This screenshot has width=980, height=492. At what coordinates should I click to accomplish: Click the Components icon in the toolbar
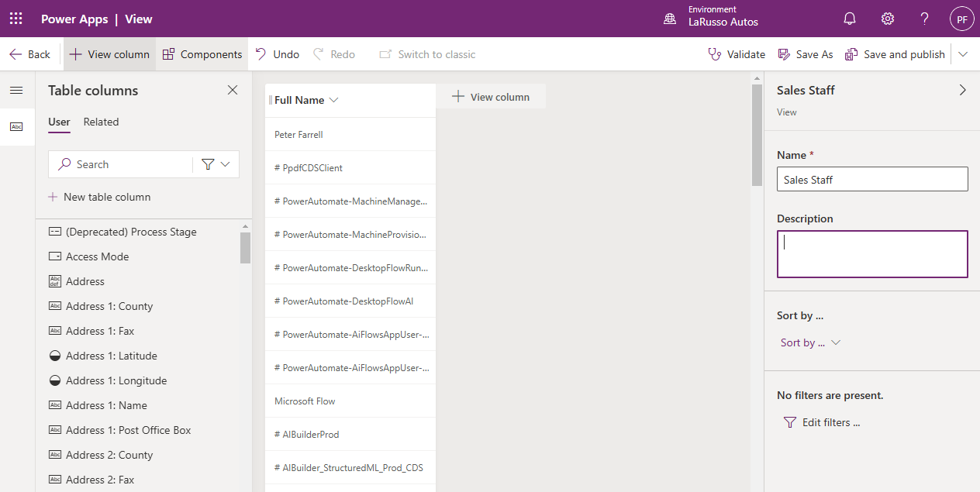[x=167, y=53]
